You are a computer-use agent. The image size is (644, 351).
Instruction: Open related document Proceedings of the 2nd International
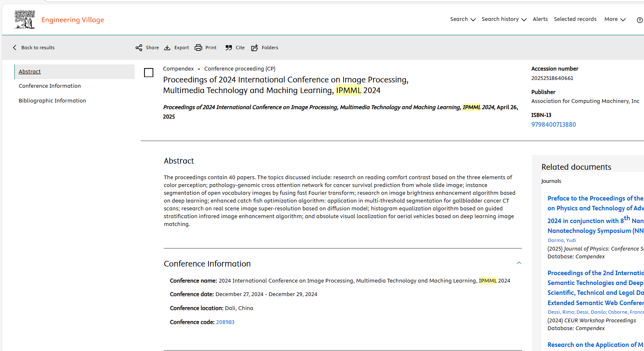pos(596,288)
